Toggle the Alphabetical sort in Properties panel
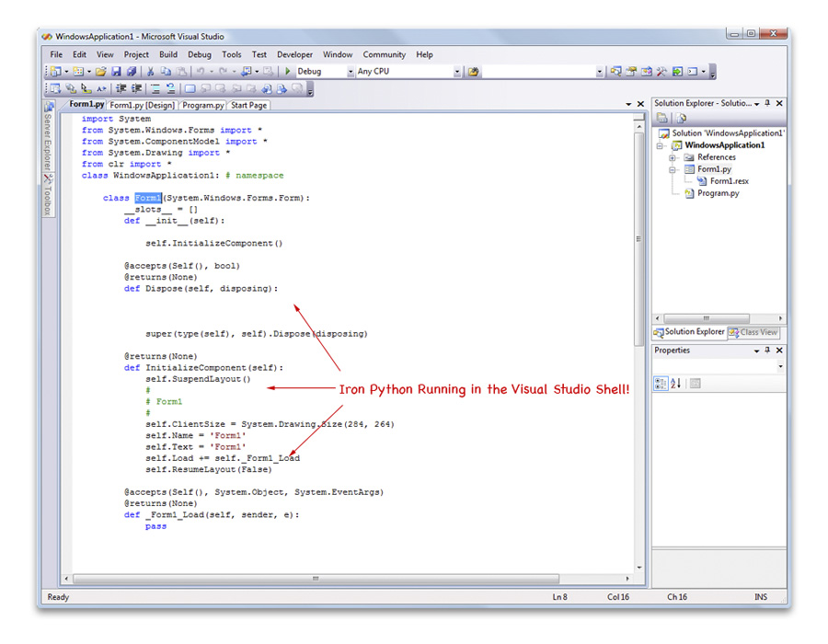Viewport: 828px width, 644px height. click(x=674, y=381)
